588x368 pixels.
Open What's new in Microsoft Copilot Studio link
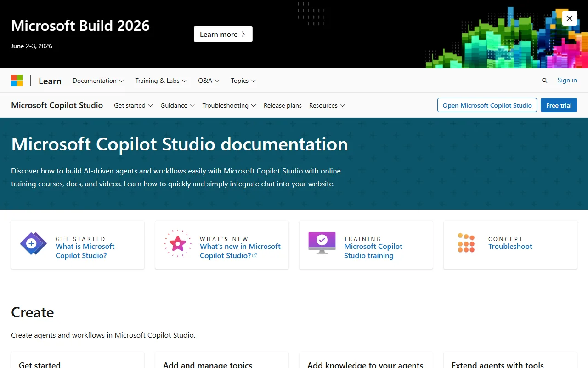coord(240,251)
